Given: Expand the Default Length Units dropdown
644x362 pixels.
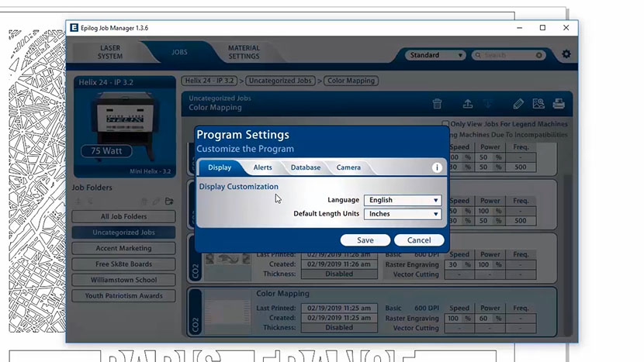Looking at the screenshot, I should click(402, 214).
